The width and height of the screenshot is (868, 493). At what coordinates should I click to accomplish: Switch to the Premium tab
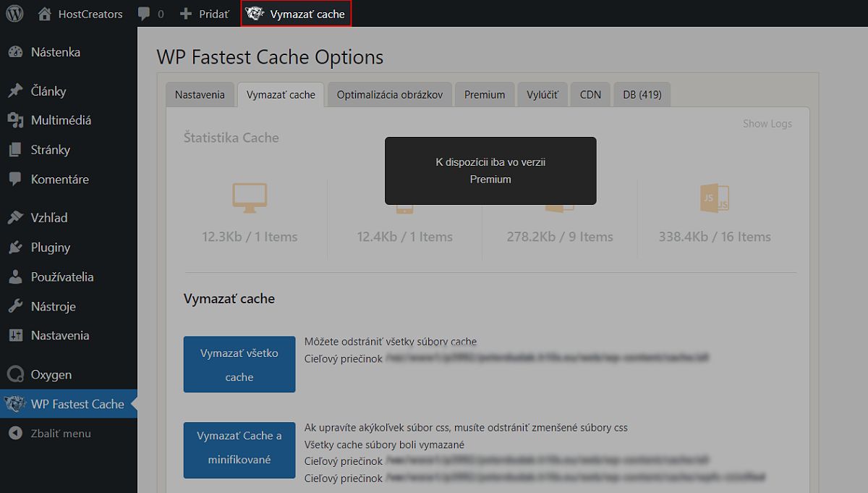485,95
